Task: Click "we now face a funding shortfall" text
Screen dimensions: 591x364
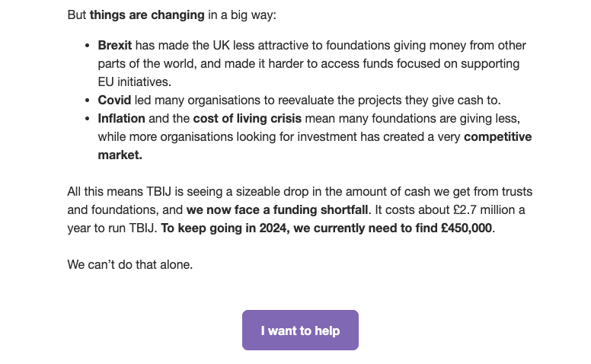Action: point(276,210)
